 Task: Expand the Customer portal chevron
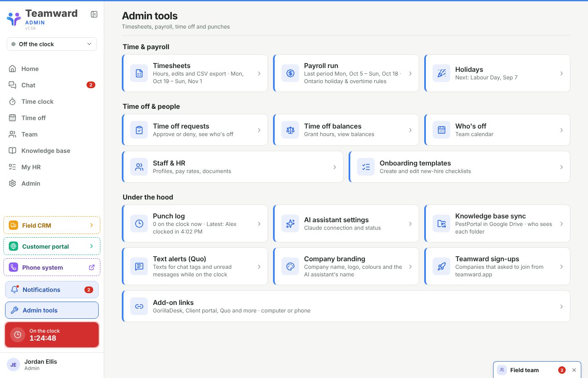pyautogui.click(x=92, y=246)
